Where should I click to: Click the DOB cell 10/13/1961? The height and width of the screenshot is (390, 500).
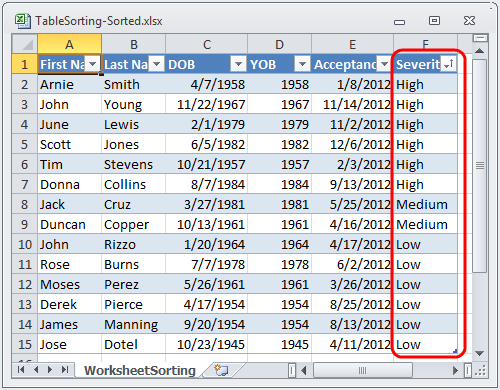point(207,224)
